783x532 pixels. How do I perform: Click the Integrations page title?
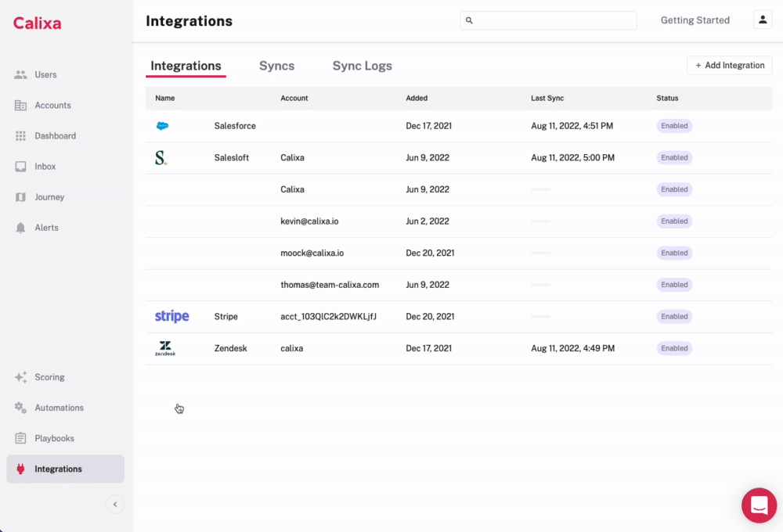(x=189, y=21)
